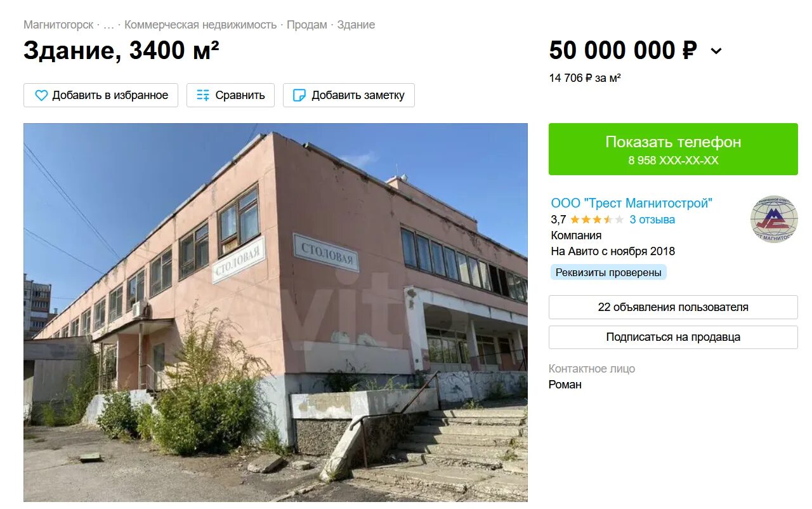The height and width of the screenshot is (509, 812).
Task: Open the building photo
Action: 275,312
